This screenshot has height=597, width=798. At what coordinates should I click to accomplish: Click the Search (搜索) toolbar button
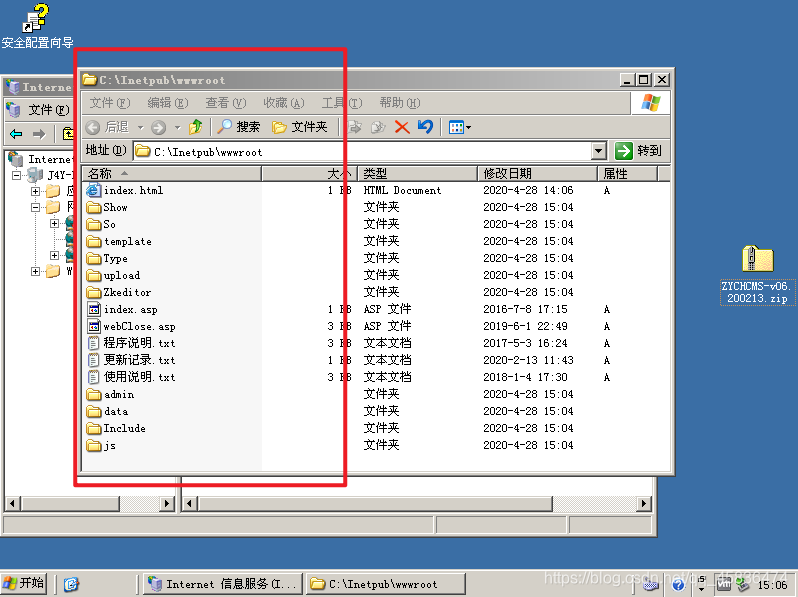239,127
